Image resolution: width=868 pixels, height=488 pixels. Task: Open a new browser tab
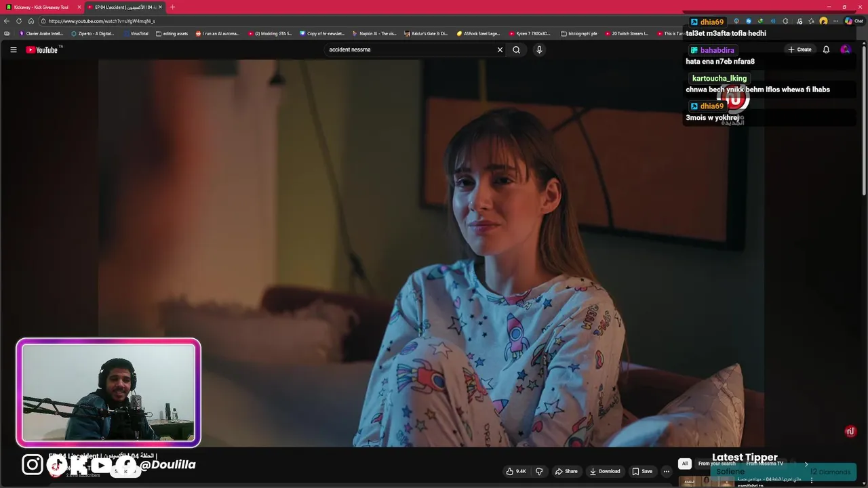point(172,7)
